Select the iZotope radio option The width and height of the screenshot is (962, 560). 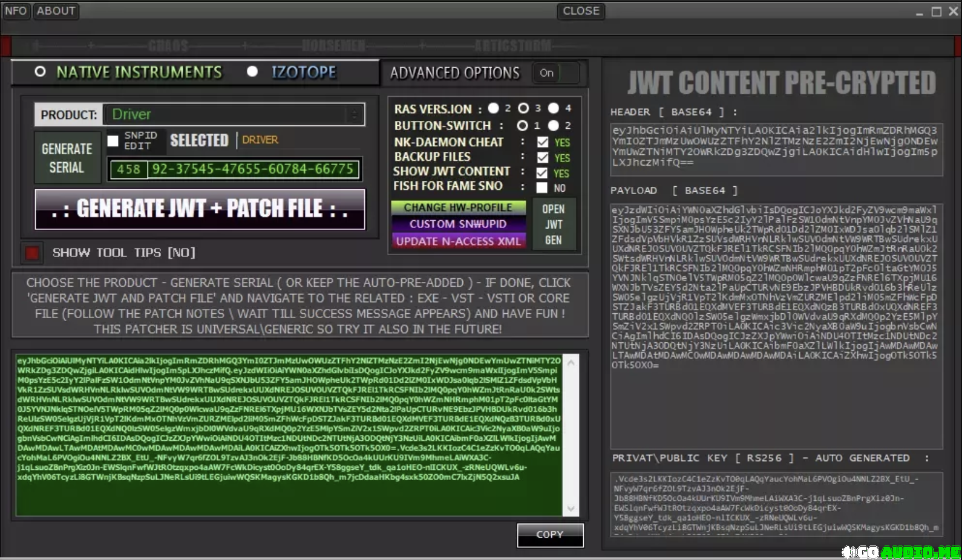click(x=252, y=72)
